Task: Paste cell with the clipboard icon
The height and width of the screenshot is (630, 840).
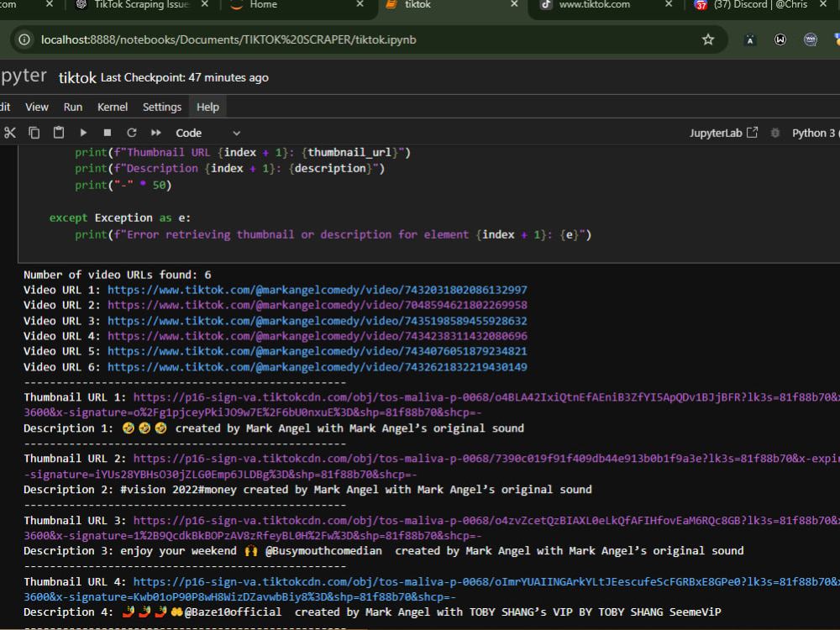Action: (x=59, y=133)
